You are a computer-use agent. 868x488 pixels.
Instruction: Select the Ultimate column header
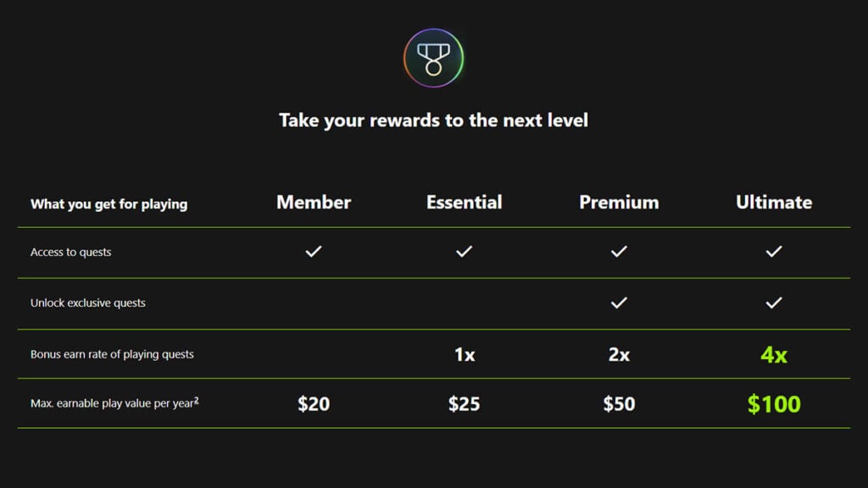[x=773, y=202]
